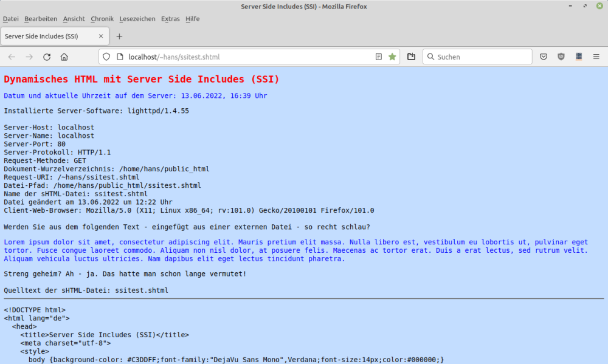Screen dimensions: 608x364
Task: Save page to Pocket
Action: tap(544, 57)
